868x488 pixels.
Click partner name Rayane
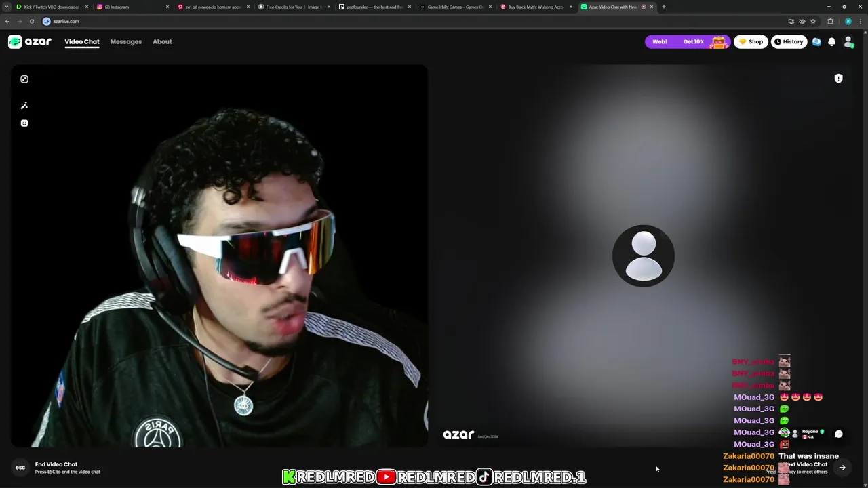click(x=810, y=432)
